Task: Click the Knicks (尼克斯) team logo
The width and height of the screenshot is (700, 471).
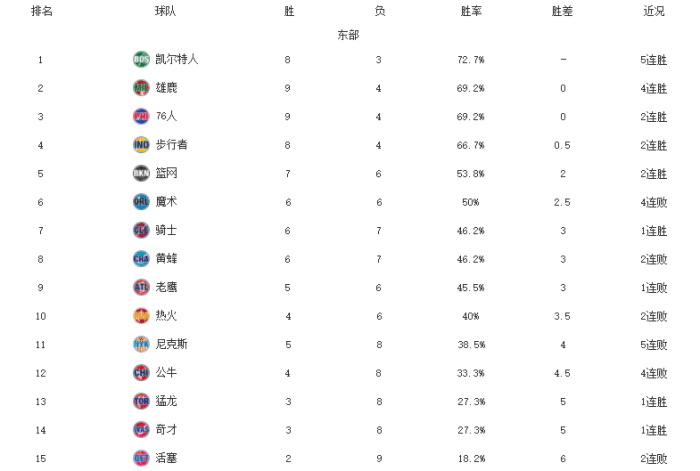Action: pos(141,344)
